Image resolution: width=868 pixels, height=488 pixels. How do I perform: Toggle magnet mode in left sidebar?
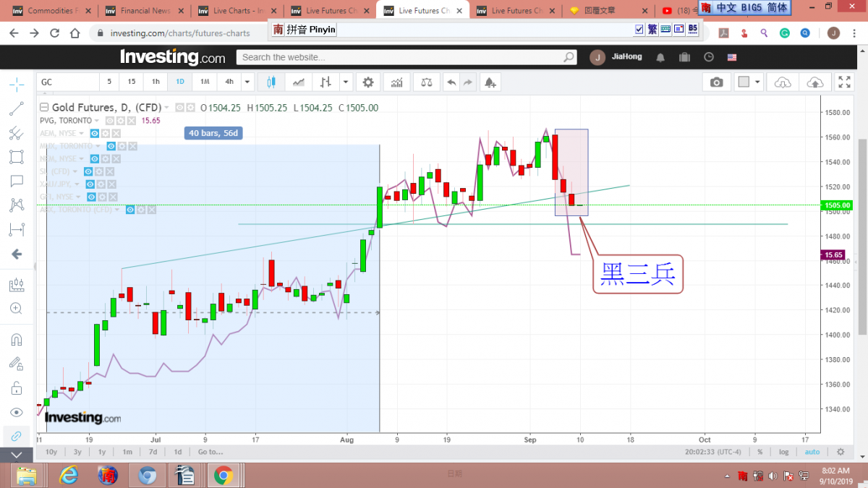pyautogui.click(x=16, y=339)
